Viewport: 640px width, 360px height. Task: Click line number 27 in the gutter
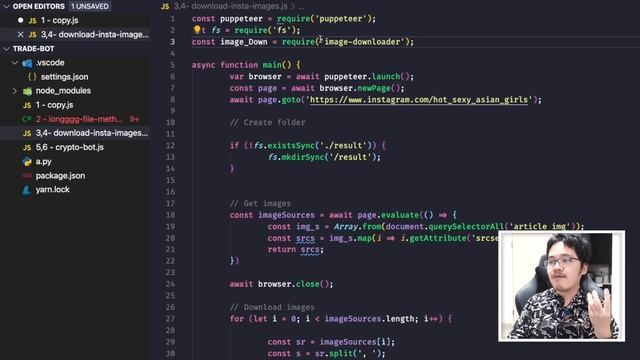[170, 318]
